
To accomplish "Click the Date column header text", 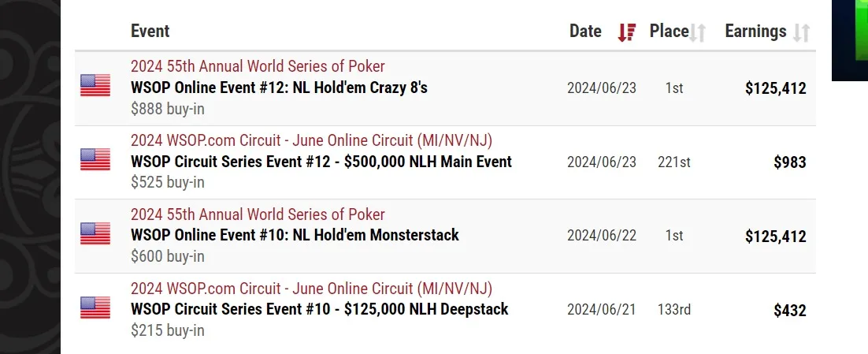I will (585, 32).
